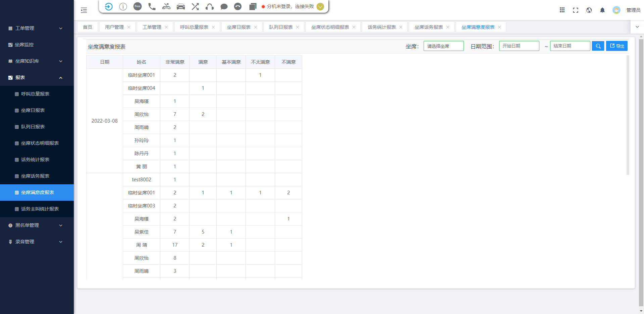Click the 开始日期 date field
Image resolution: width=644 pixels, height=314 pixels.
pyautogui.click(x=519, y=46)
